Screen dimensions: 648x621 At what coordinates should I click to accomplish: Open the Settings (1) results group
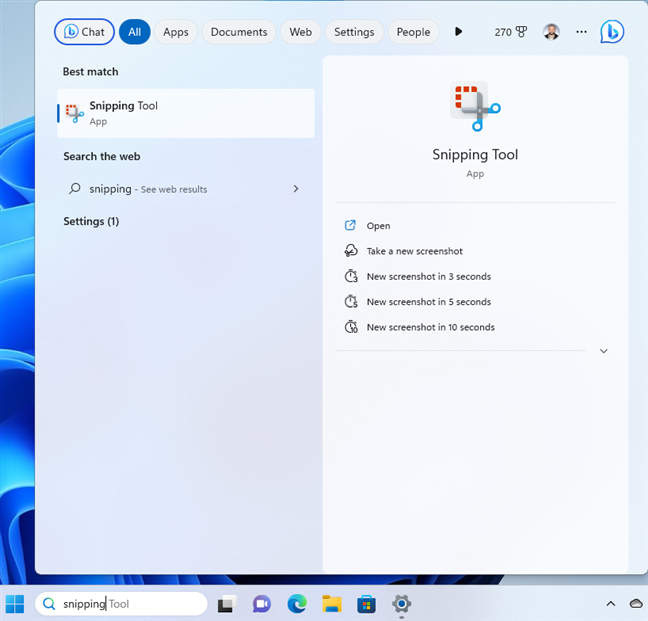91,221
